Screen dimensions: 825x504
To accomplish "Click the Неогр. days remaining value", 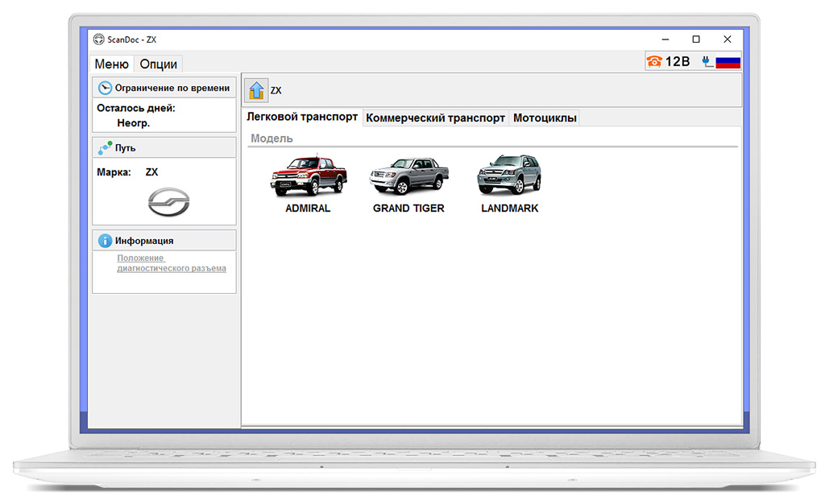I will [x=134, y=123].
